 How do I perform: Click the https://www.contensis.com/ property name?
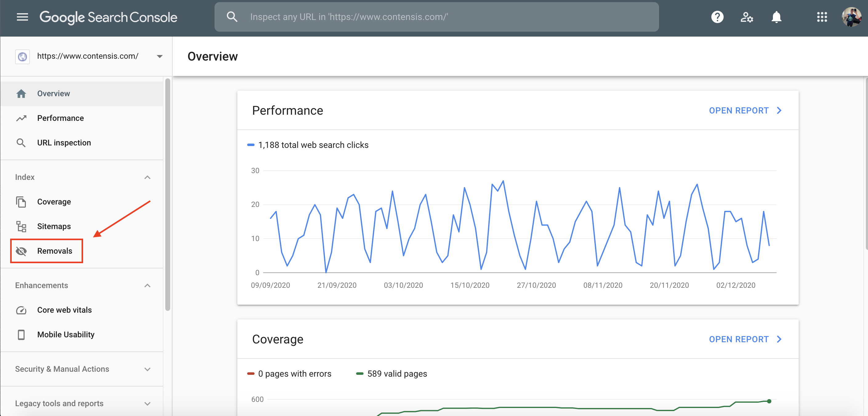[88, 56]
